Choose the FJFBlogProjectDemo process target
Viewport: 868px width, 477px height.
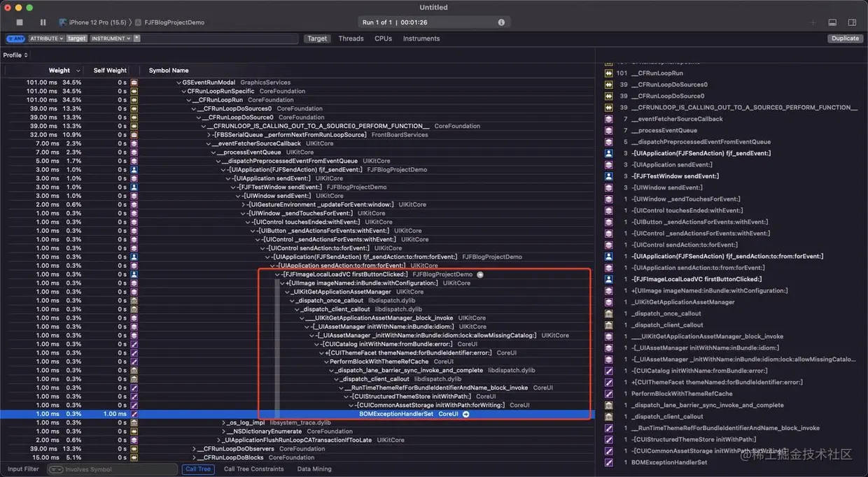point(169,22)
